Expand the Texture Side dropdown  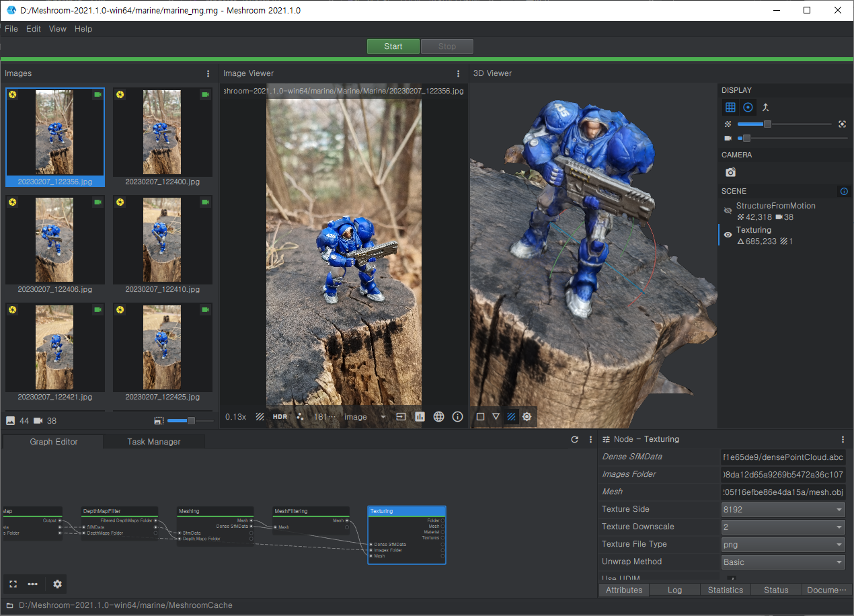(783, 510)
